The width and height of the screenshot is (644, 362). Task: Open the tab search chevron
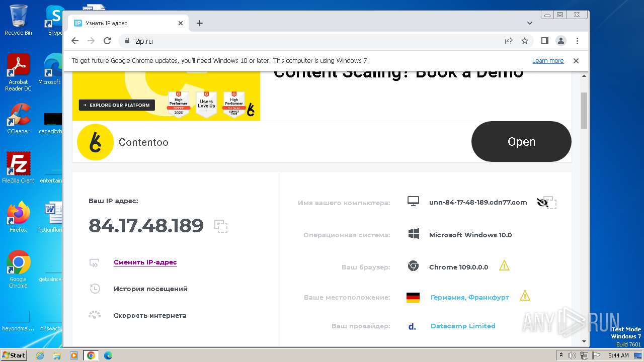530,23
